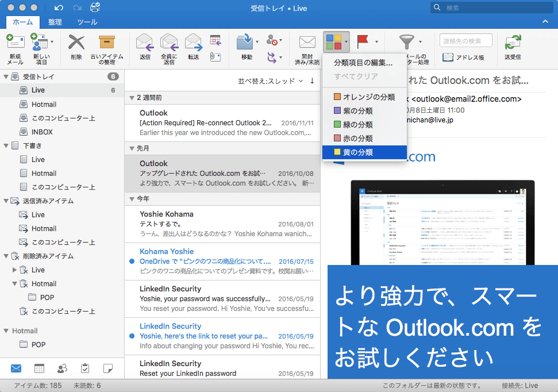Click the Forward (転送) icon
The image size is (558, 392).
pos(194,42)
